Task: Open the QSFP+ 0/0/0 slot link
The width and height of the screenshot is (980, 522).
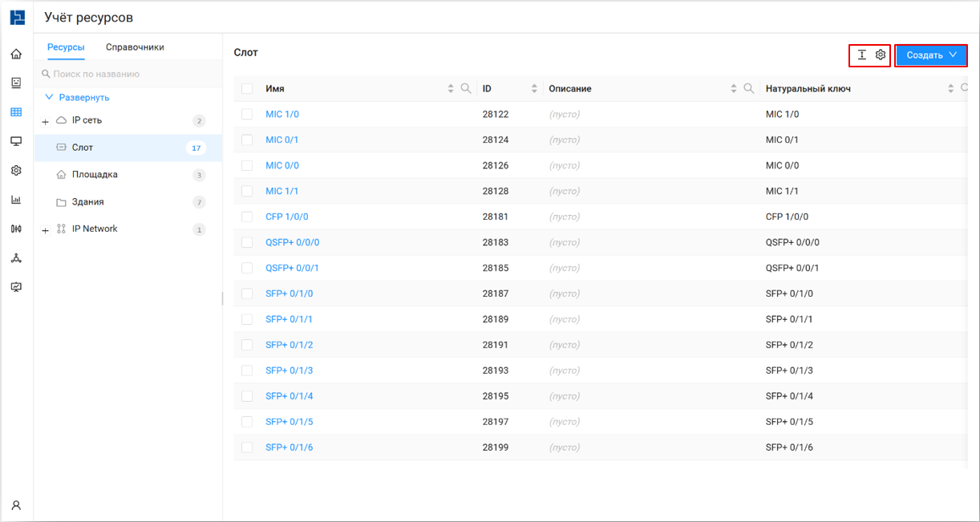Action: 292,242
